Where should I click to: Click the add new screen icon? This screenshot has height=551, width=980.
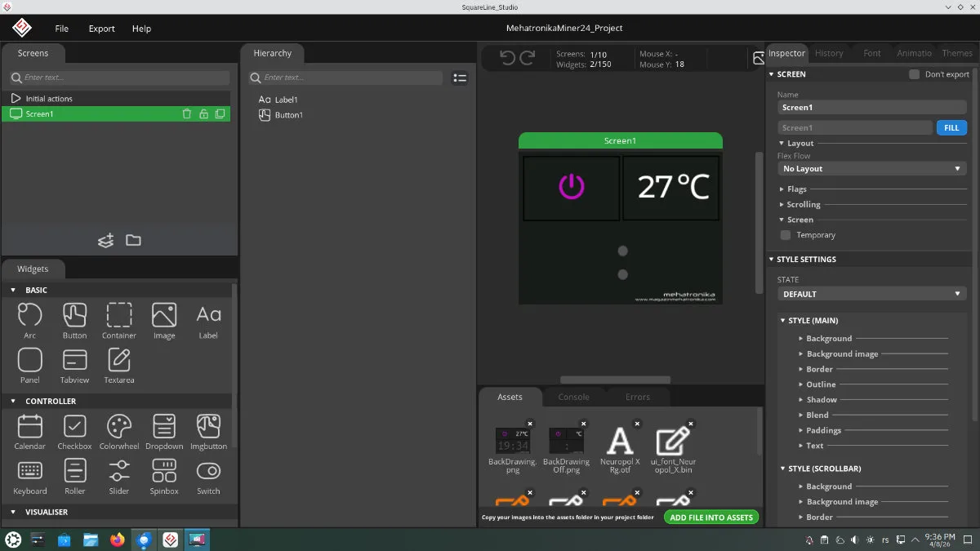coord(106,240)
